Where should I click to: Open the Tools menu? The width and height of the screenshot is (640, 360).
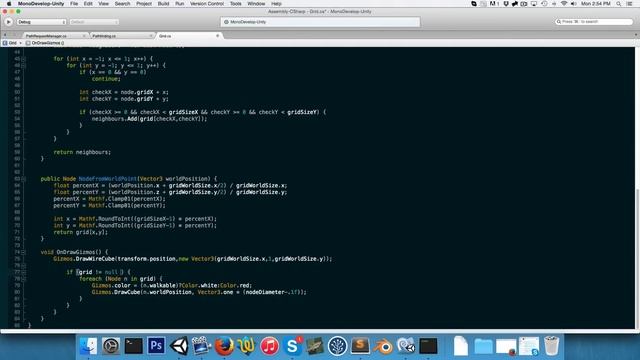coord(236,4)
